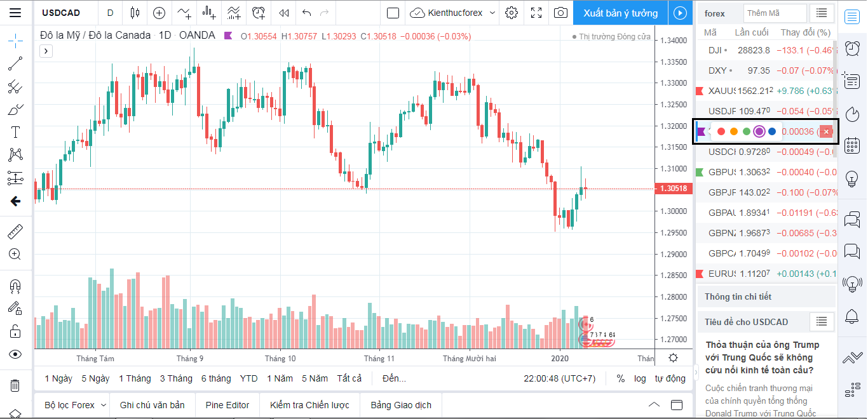Image resolution: width=868 pixels, height=419 pixels.
Task: Click the Xuất bản ý tưởng button
Action: [x=620, y=13]
